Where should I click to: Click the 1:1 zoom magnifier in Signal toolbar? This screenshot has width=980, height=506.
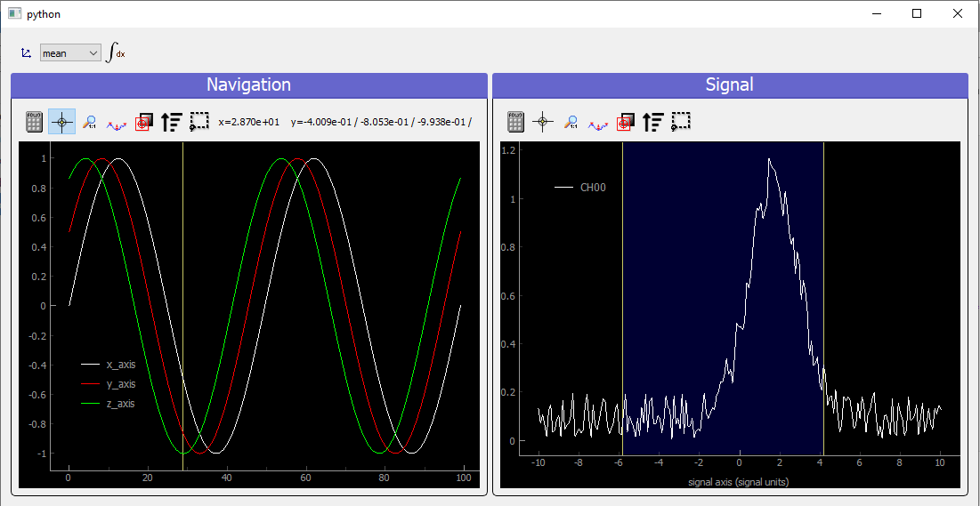tap(571, 122)
